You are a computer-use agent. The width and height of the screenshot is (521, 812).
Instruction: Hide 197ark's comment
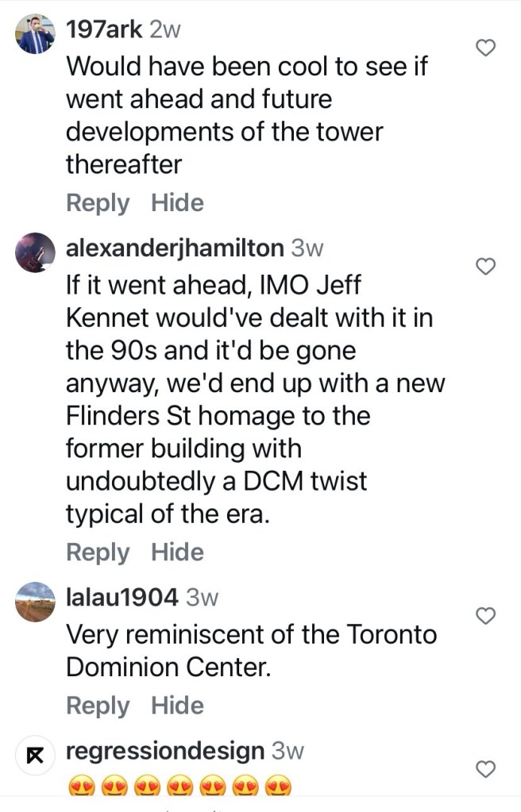coord(177,203)
